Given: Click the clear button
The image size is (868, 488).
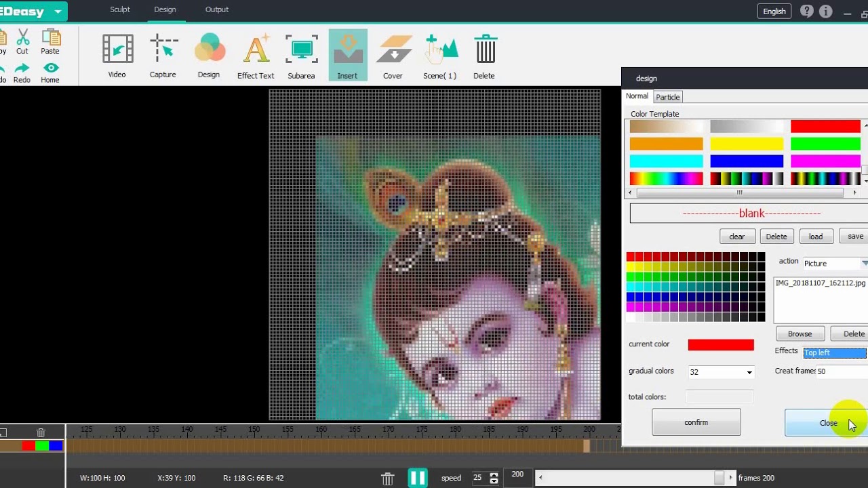Looking at the screenshot, I should point(737,237).
